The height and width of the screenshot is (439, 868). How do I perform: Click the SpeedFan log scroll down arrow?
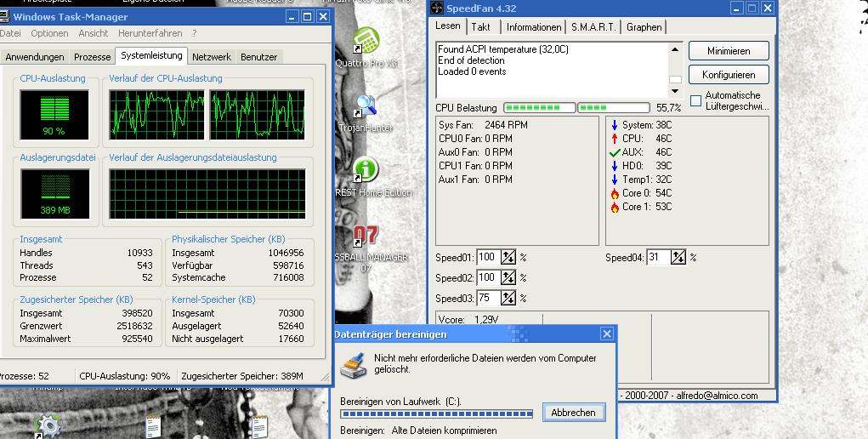coord(675,91)
